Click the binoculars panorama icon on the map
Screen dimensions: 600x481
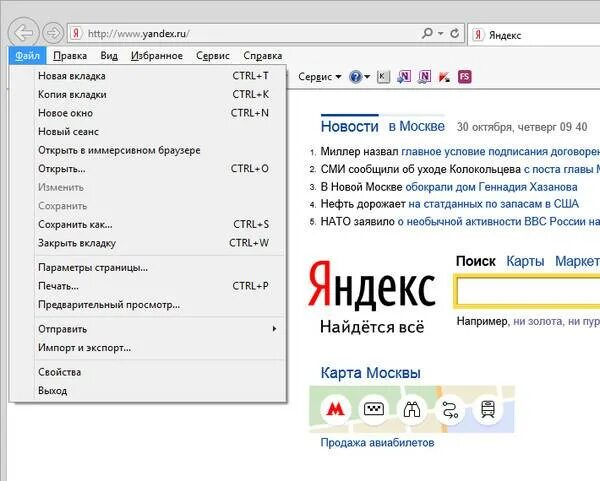(412, 409)
